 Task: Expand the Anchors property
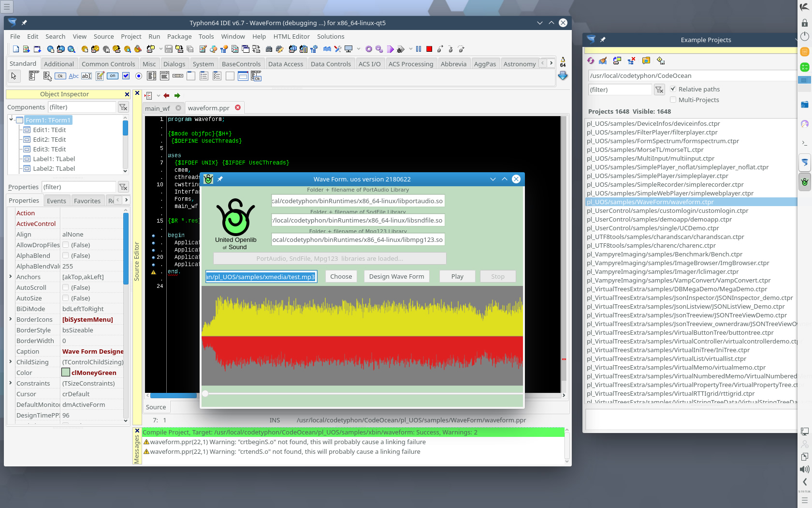click(x=11, y=277)
